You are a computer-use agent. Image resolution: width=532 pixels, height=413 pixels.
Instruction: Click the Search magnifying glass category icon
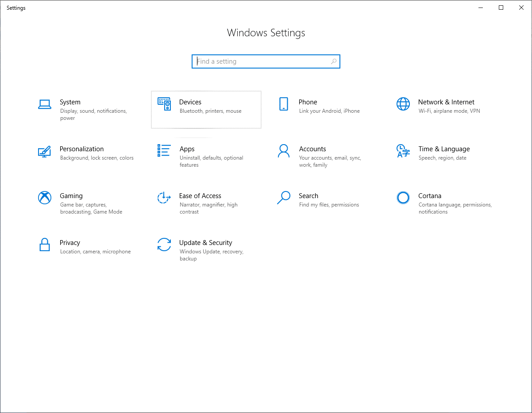click(284, 198)
